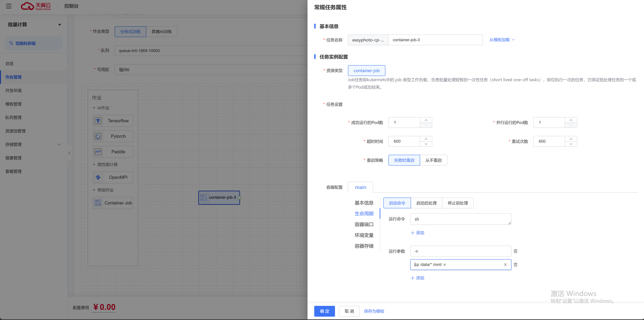The width and height of the screenshot is (644, 320).
Task: Open 基本信息 container section
Action: (364, 203)
